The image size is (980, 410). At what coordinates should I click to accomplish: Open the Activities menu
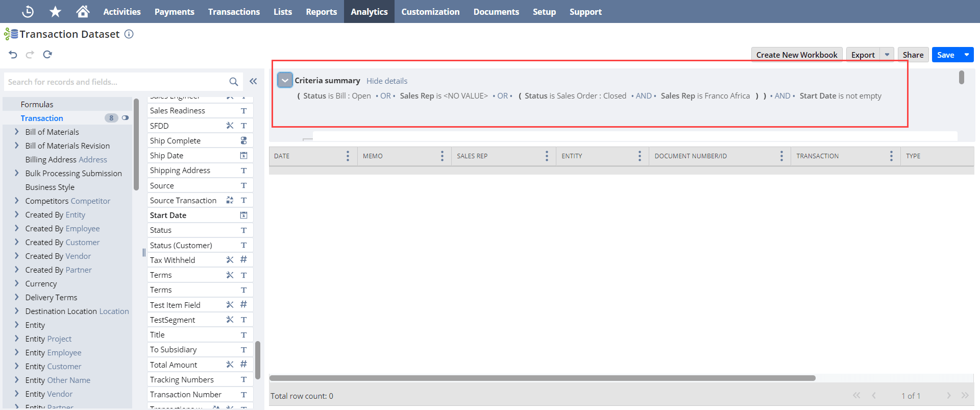[x=122, y=11]
